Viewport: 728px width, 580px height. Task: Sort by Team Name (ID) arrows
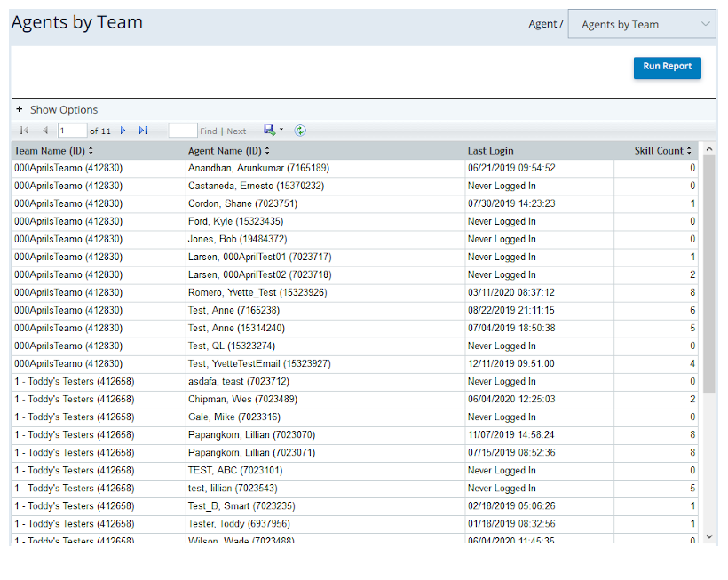[x=91, y=150]
